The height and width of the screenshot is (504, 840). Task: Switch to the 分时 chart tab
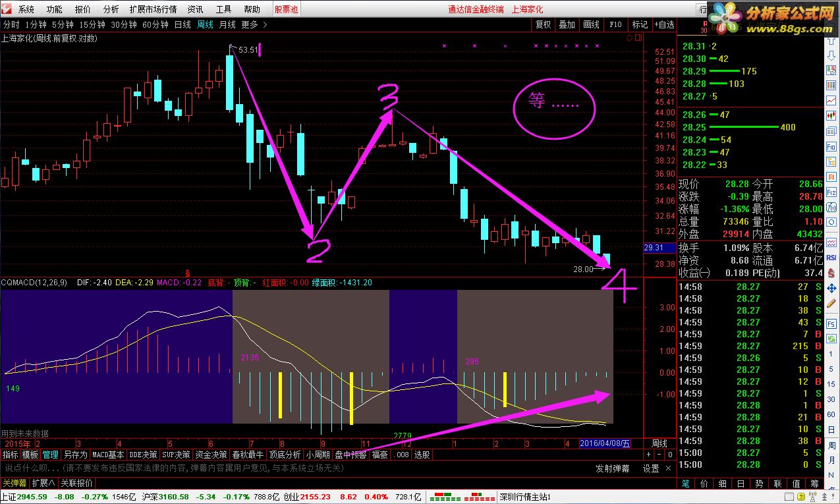point(11,24)
